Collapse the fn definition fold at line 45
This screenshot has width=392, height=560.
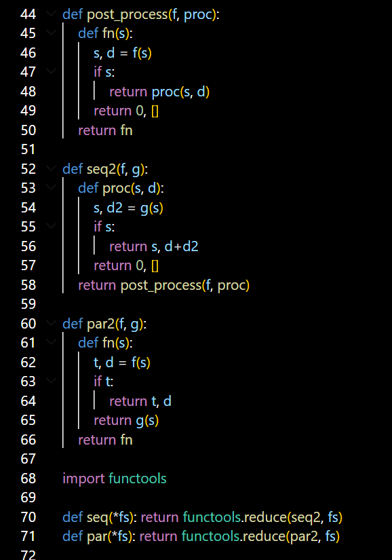pos(52,33)
